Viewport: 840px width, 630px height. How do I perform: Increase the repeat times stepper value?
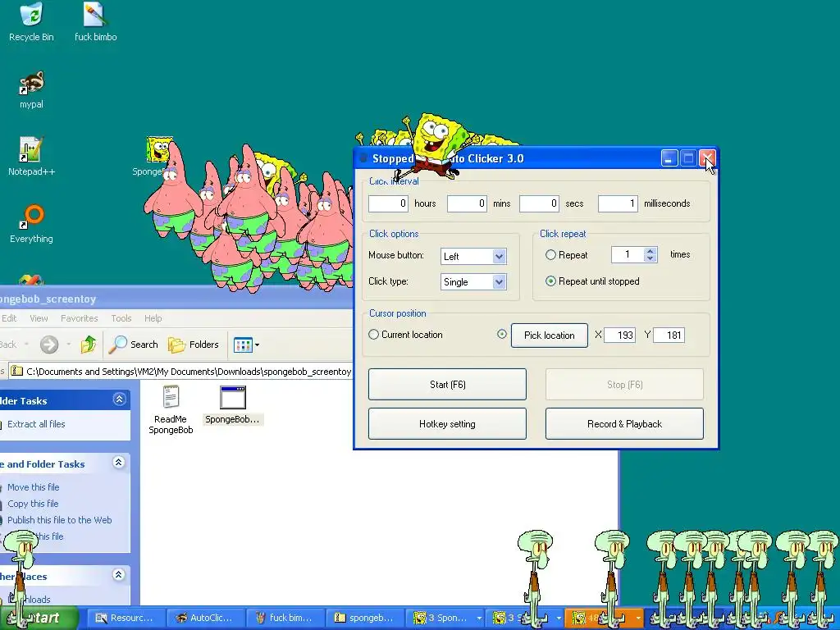click(x=651, y=251)
